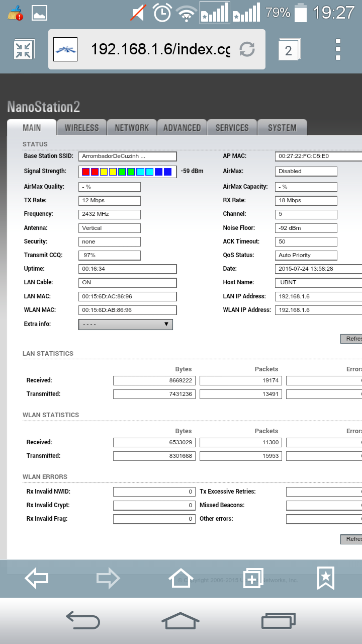This screenshot has height=644, width=362.
Task: Click the Antenna Vertical field
Action: pyautogui.click(x=110, y=228)
